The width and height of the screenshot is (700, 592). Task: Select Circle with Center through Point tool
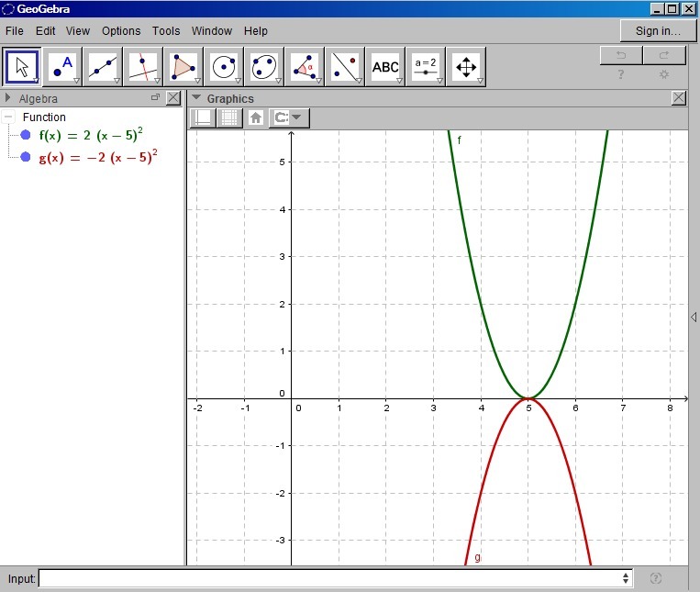(225, 66)
